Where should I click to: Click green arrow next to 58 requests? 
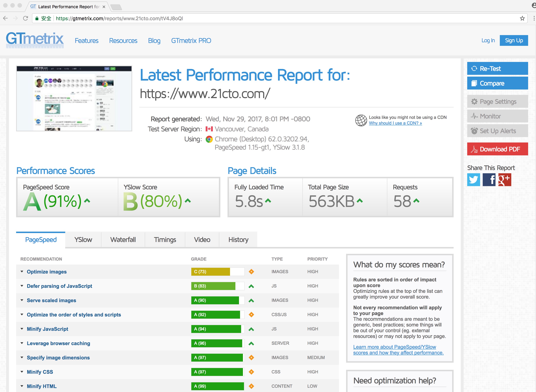pos(416,201)
